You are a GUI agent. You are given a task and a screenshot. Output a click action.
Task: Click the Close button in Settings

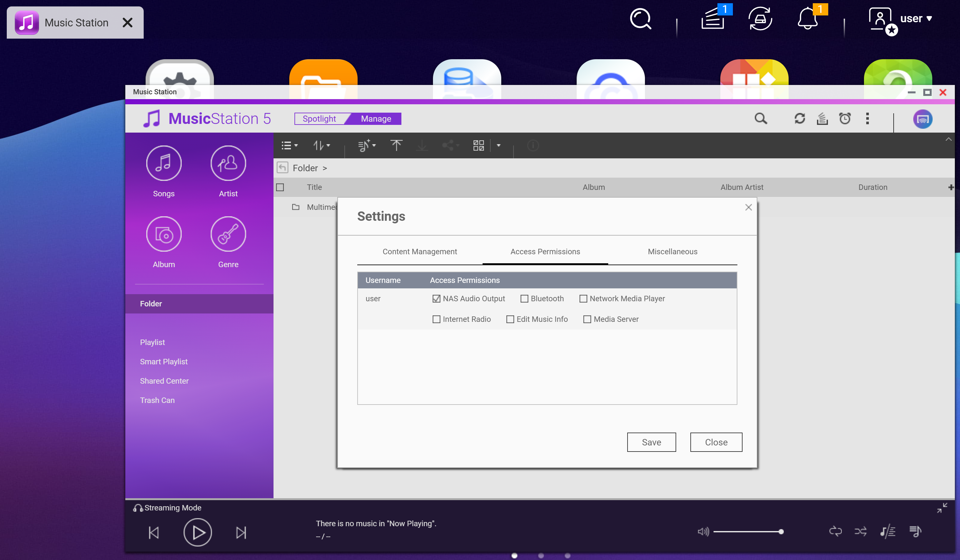pos(716,442)
